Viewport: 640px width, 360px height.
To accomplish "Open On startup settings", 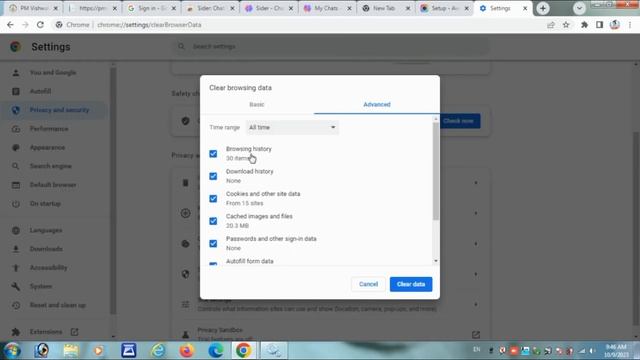I will tap(45, 204).
